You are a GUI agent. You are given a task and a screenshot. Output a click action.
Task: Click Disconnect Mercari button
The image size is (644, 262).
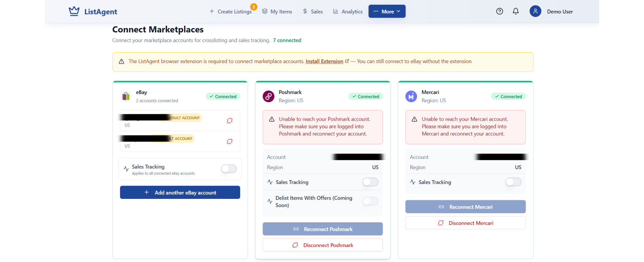[465, 223]
